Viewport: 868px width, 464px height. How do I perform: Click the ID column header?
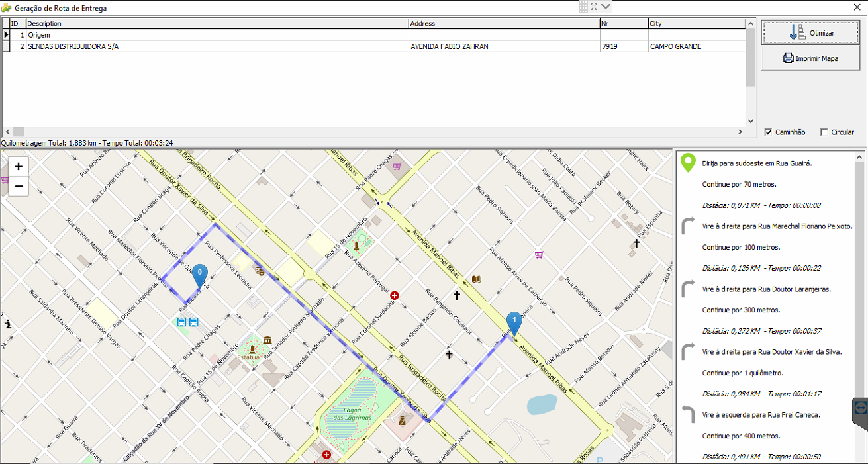(18, 23)
